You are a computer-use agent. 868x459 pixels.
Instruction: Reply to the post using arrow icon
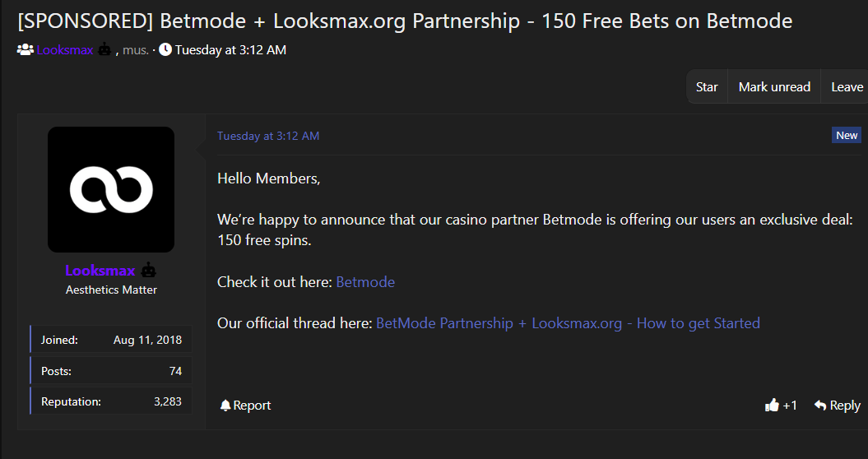coord(820,405)
